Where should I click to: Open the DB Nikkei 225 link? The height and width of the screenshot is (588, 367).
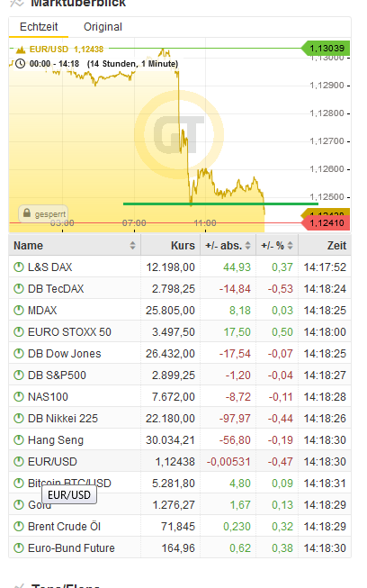(63, 418)
